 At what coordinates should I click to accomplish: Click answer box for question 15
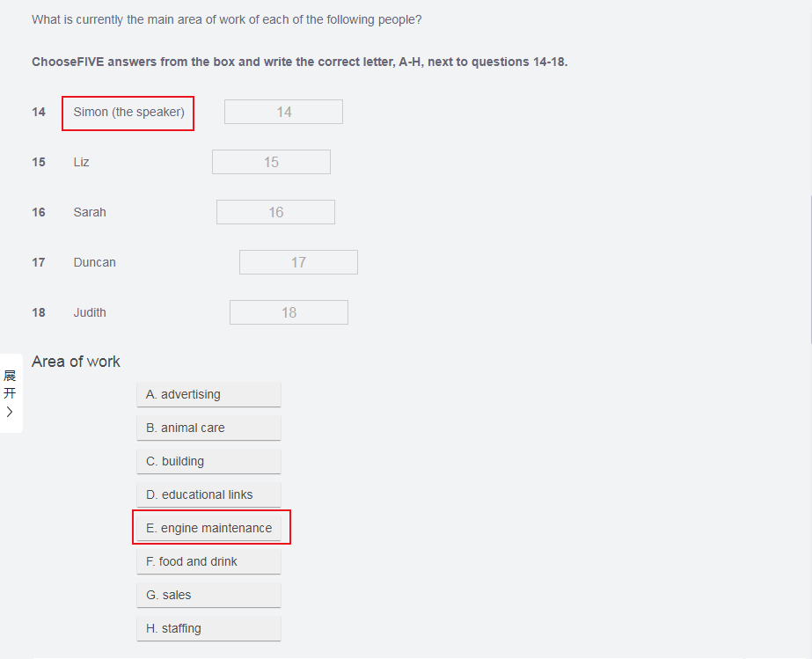click(x=271, y=162)
